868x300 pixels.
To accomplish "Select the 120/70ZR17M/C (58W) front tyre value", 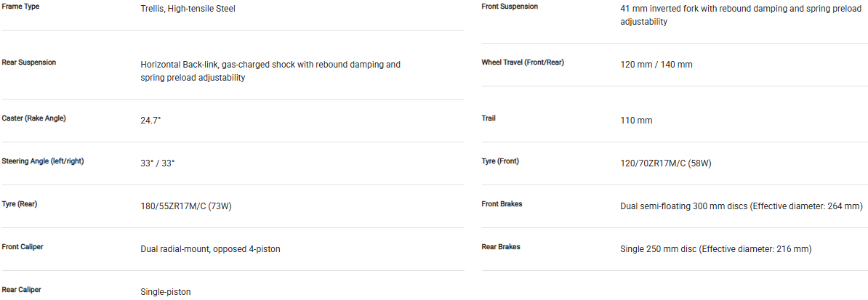I will (x=665, y=163).
